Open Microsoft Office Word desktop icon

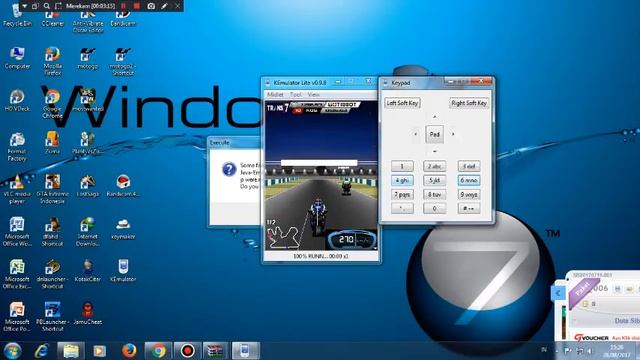click(x=17, y=232)
